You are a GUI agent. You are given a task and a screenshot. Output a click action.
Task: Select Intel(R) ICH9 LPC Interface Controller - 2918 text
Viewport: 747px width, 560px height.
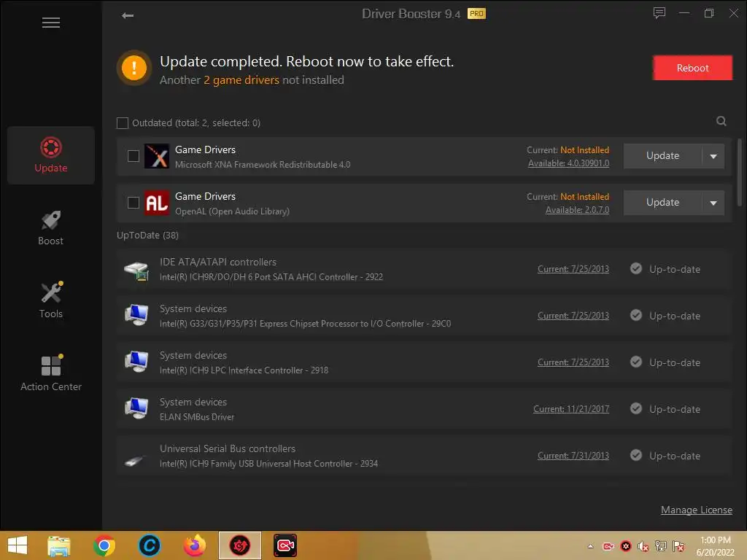(x=244, y=370)
